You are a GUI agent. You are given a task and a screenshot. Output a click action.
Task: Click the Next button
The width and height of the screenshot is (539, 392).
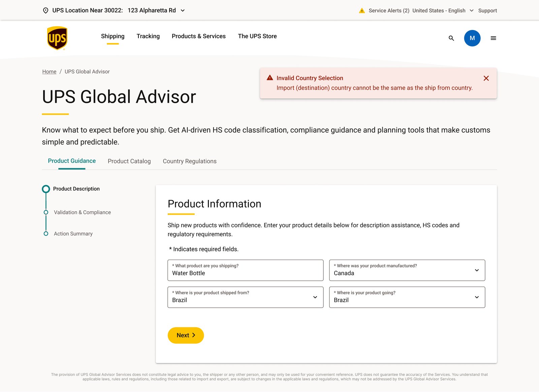186,335
